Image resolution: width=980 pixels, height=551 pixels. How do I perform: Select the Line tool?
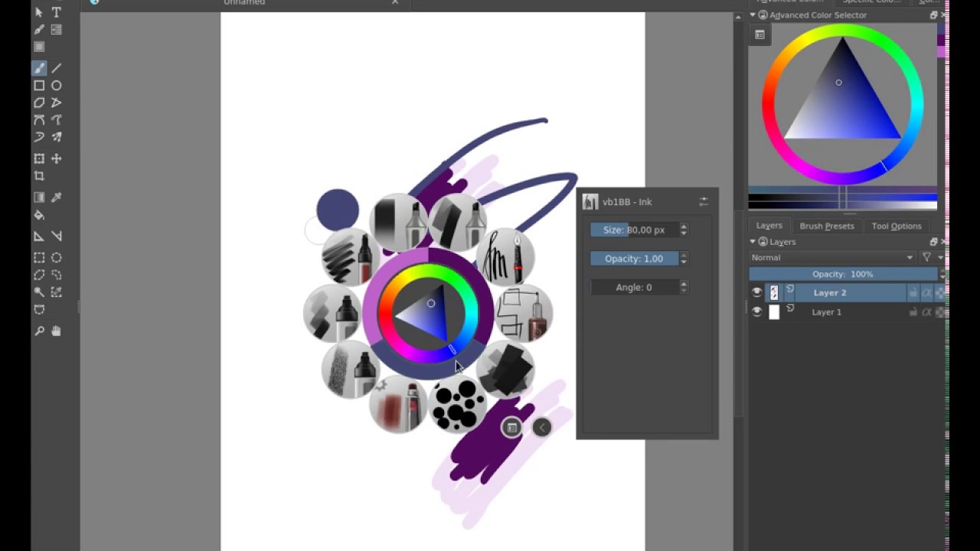(x=57, y=68)
